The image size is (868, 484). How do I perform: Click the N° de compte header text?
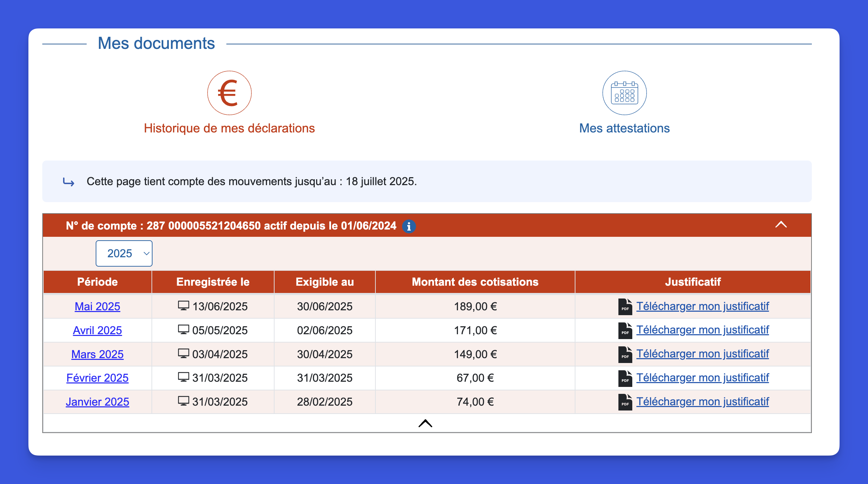click(231, 226)
